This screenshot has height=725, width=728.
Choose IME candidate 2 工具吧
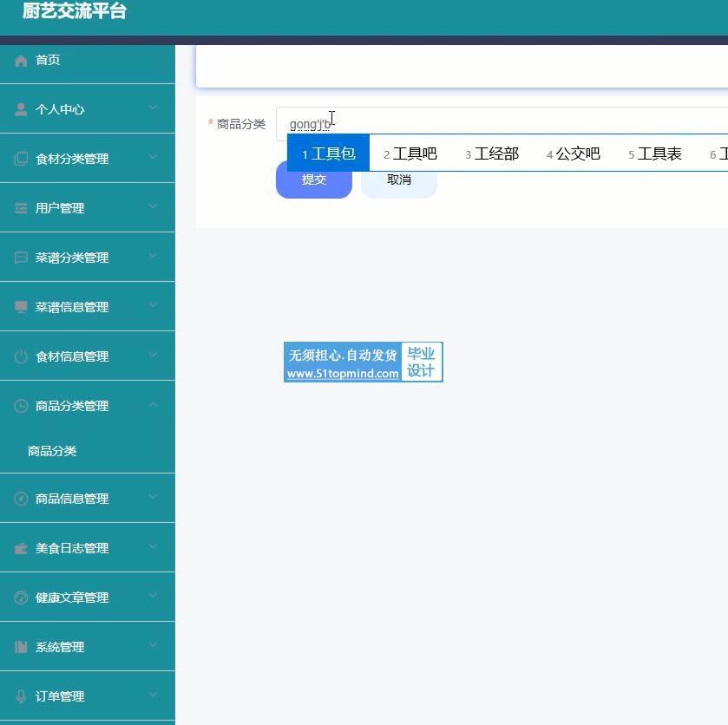tap(410, 153)
